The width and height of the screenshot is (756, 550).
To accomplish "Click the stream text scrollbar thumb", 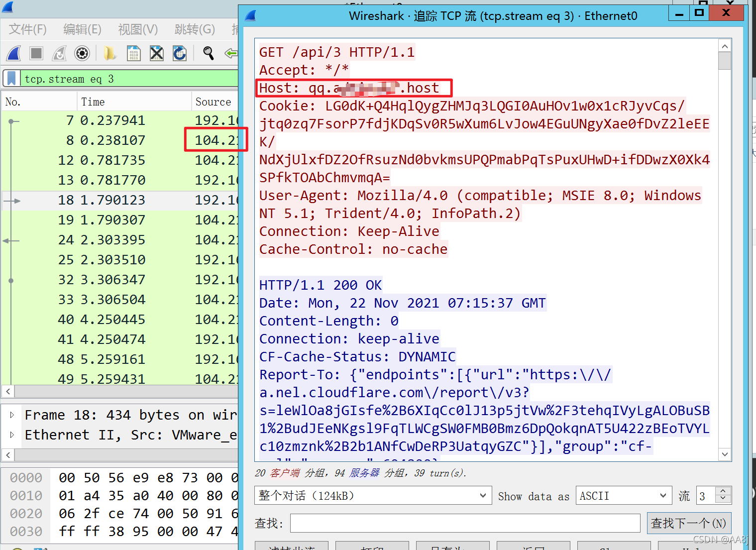I will coord(725,61).
